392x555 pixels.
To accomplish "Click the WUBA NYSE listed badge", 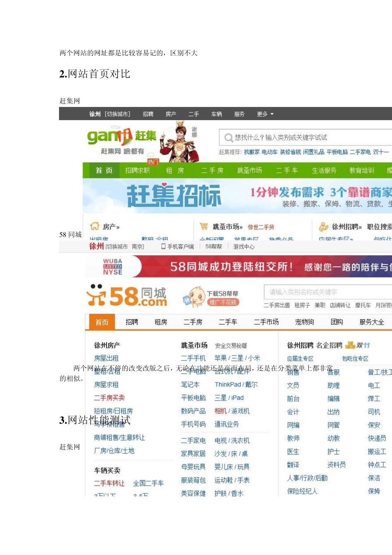I will [x=113, y=267].
